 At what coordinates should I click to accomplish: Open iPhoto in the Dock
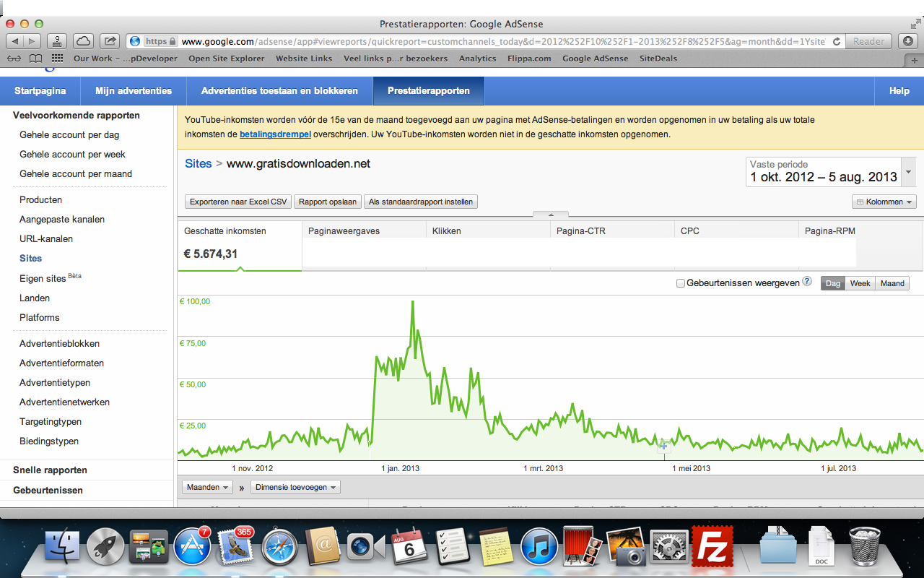click(626, 546)
